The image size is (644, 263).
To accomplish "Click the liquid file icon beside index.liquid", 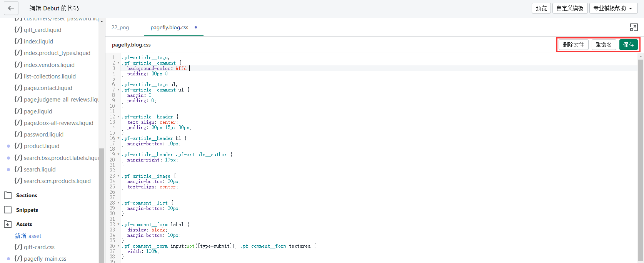I will coord(18,42).
